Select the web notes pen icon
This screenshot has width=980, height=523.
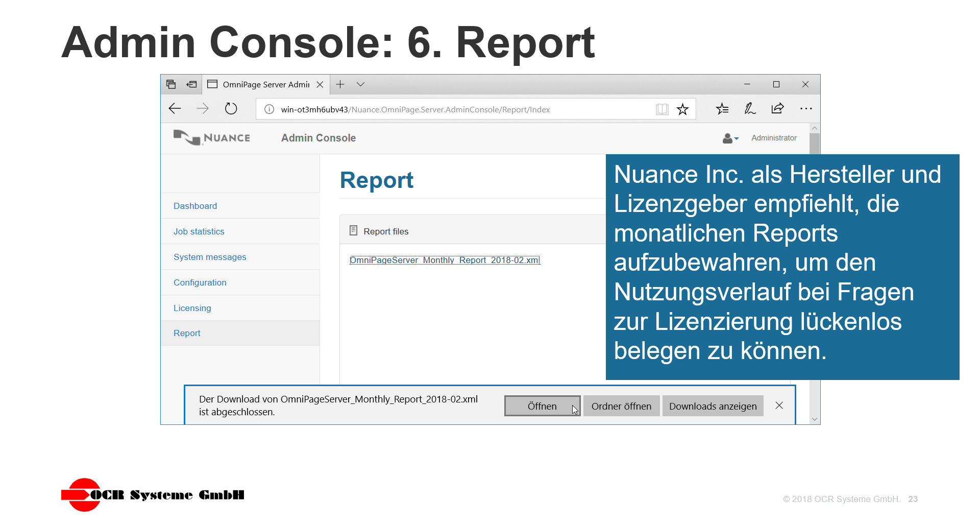point(749,108)
